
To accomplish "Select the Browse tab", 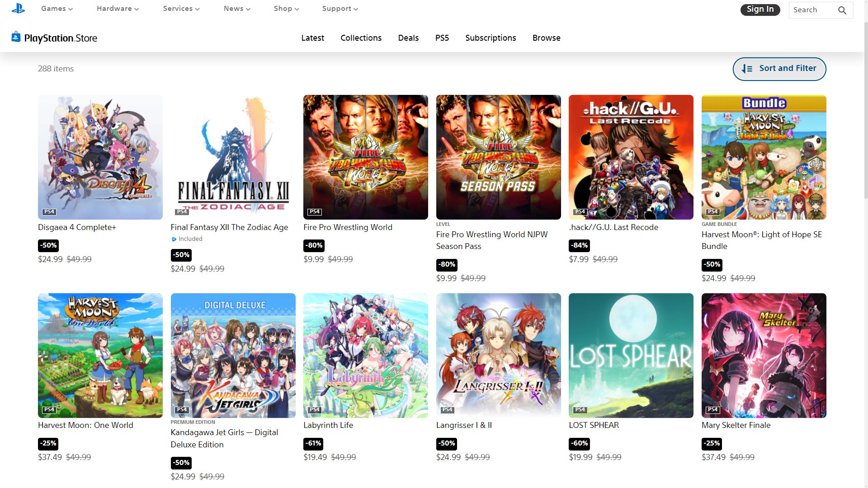I will (x=546, y=38).
